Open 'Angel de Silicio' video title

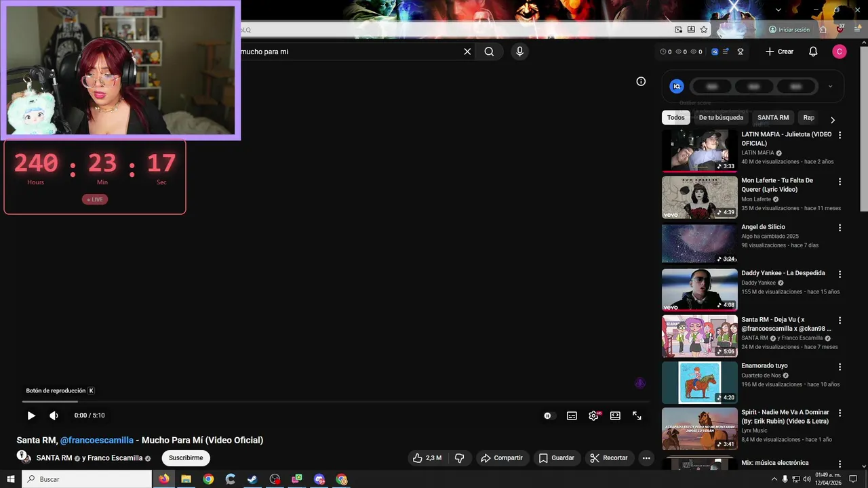click(763, 227)
